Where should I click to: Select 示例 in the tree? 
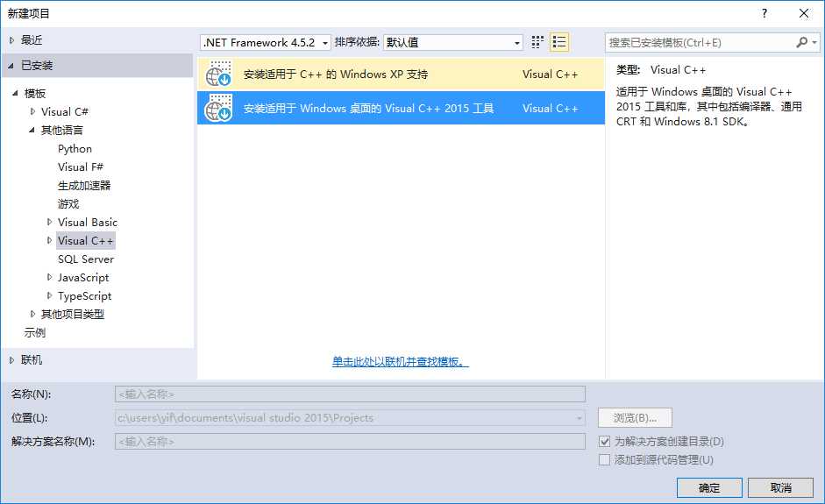click(x=35, y=332)
